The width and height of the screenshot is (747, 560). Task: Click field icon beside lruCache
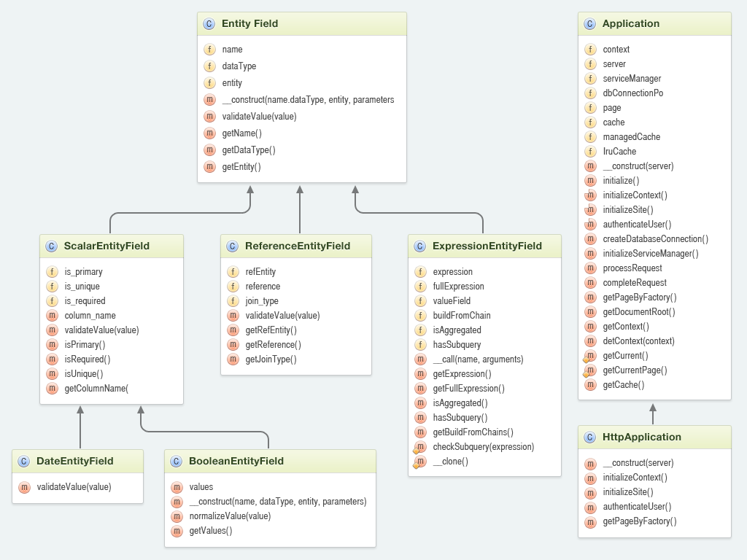pyautogui.click(x=591, y=152)
